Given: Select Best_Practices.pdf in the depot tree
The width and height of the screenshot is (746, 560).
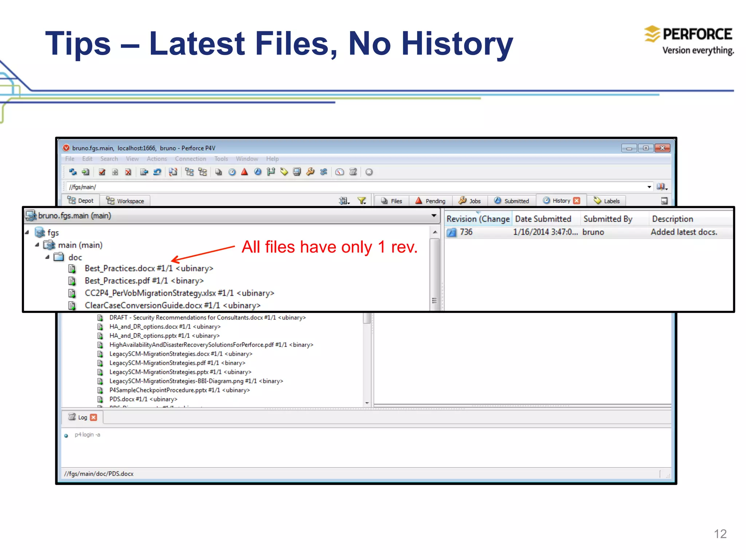Looking at the screenshot, I should click(144, 281).
